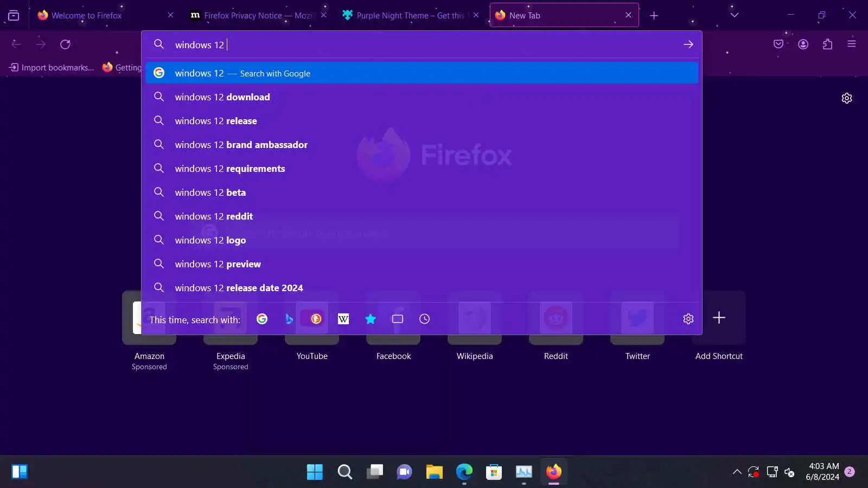Close the New Tab tab
This screenshot has height=488, width=868.
coord(628,15)
